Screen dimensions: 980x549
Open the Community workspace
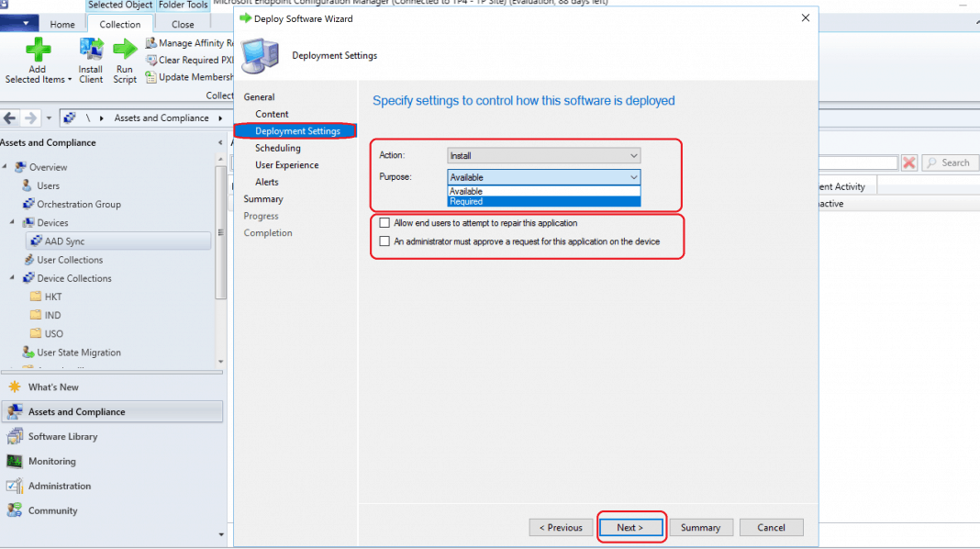pos(52,511)
